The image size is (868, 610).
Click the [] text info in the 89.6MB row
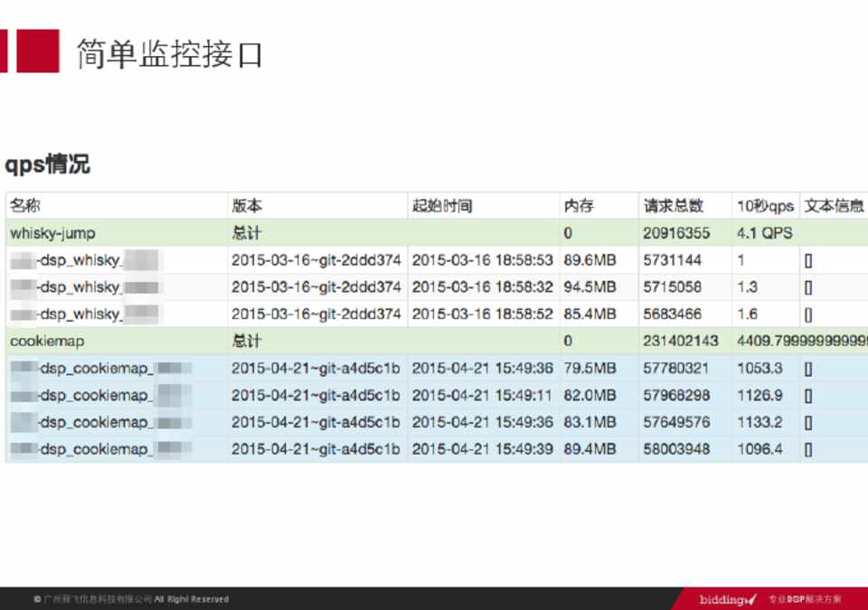click(x=807, y=260)
